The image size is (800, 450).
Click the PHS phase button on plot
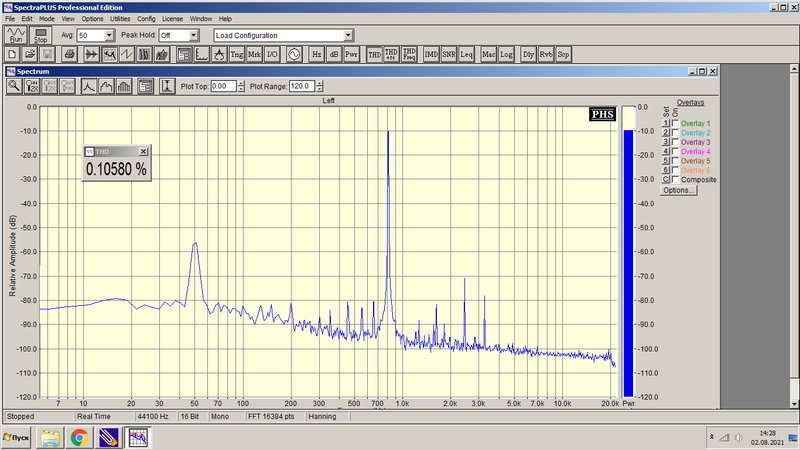(603, 114)
